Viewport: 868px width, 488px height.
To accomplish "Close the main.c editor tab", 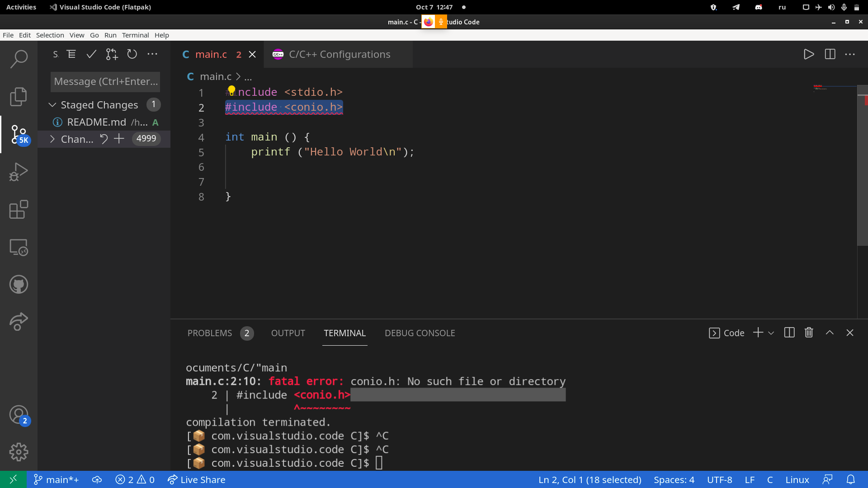I will (x=252, y=54).
